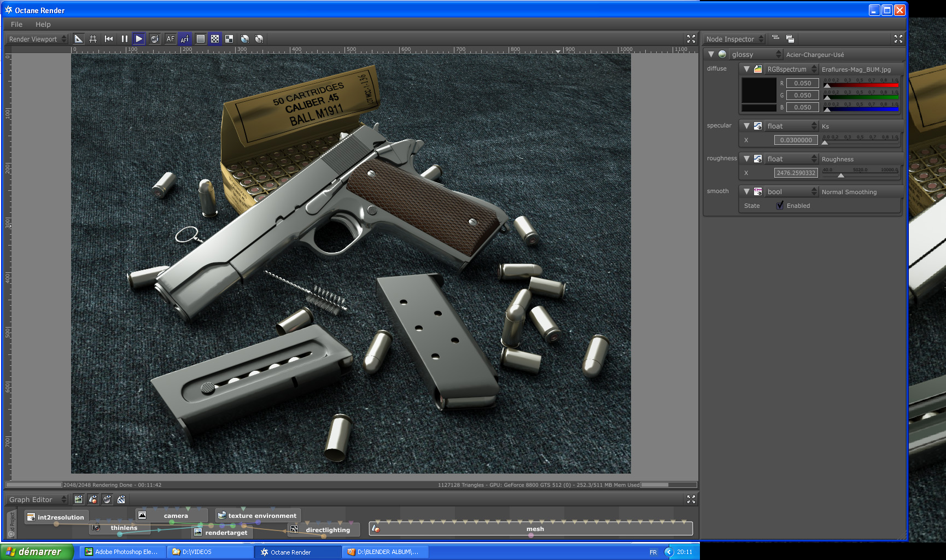946x560 pixels.
Task: Click the ruler triangle icon in viewport toolbar
Action: point(79,39)
